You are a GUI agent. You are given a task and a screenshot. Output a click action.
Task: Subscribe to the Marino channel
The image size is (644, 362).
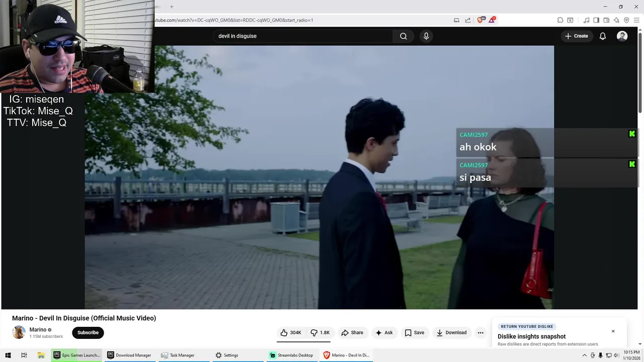click(88, 333)
